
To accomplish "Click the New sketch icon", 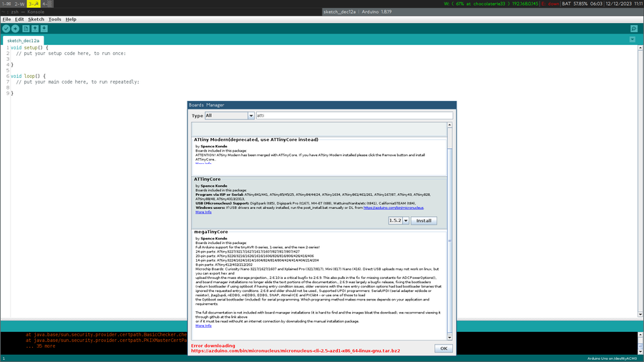I will pyautogui.click(x=26, y=29).
